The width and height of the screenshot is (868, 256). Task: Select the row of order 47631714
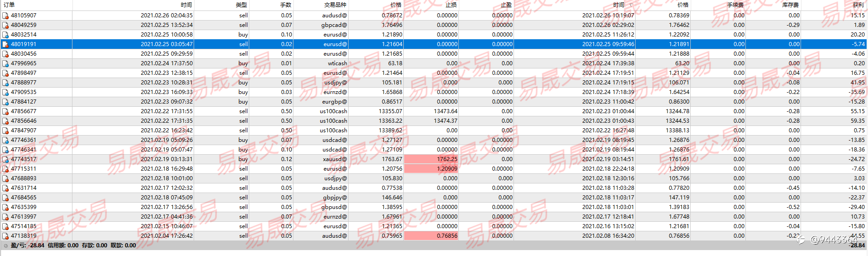coord(434,188)
